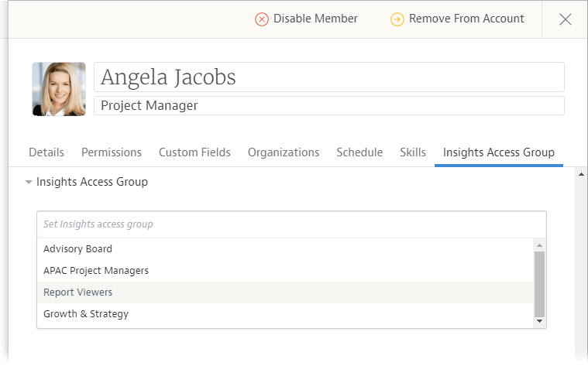Viewport: 588px width, 366px height.
Task: Click the dropdown list scrollbar down arrow
Action: (539, 320)
